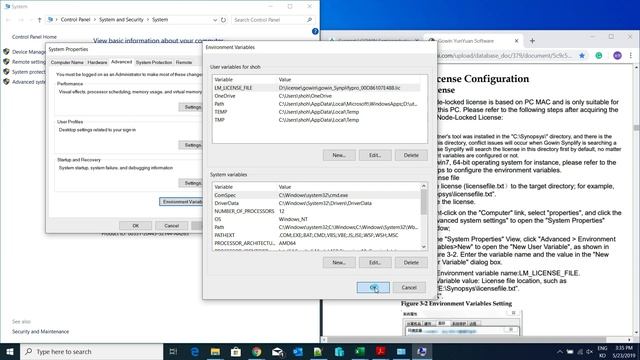Click Delete under System variables

coord(411,262)
